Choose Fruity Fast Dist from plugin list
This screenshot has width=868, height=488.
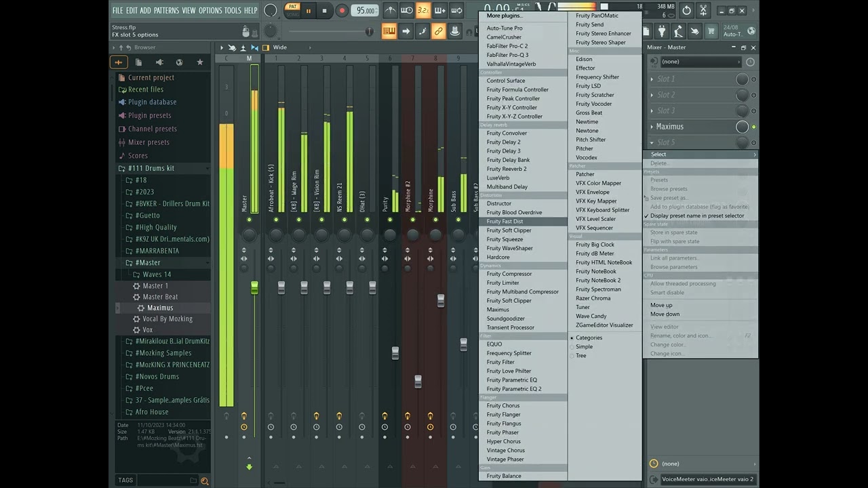tap(505, 222)
